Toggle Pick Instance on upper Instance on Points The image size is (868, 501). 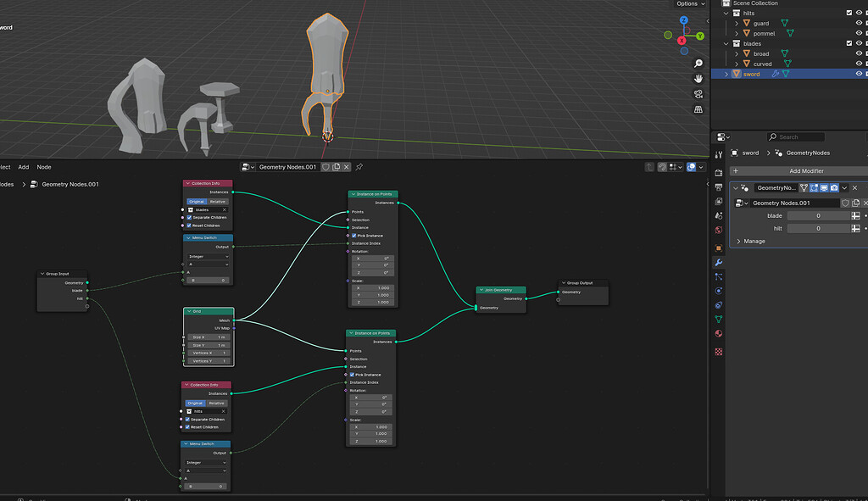[354, 236]
